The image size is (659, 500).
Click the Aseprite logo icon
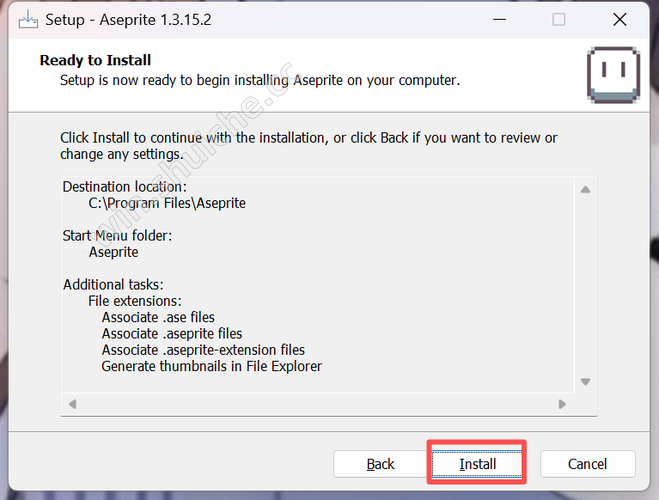613,75
